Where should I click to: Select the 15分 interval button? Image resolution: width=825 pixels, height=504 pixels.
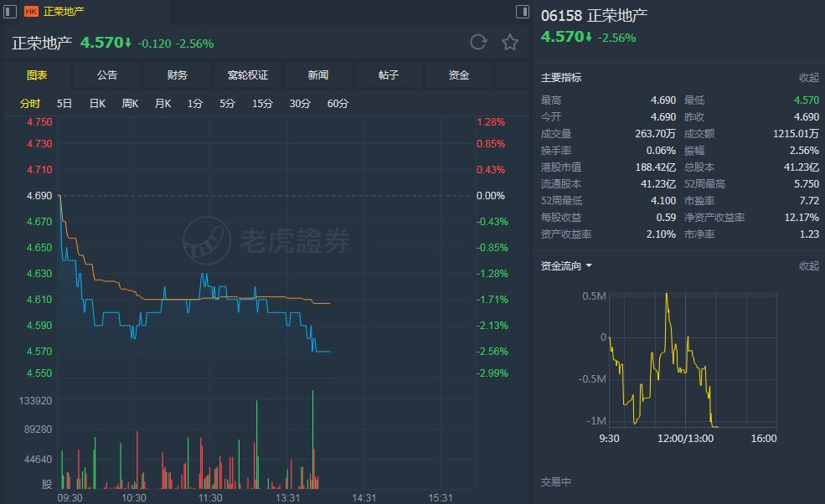(262, 104)
